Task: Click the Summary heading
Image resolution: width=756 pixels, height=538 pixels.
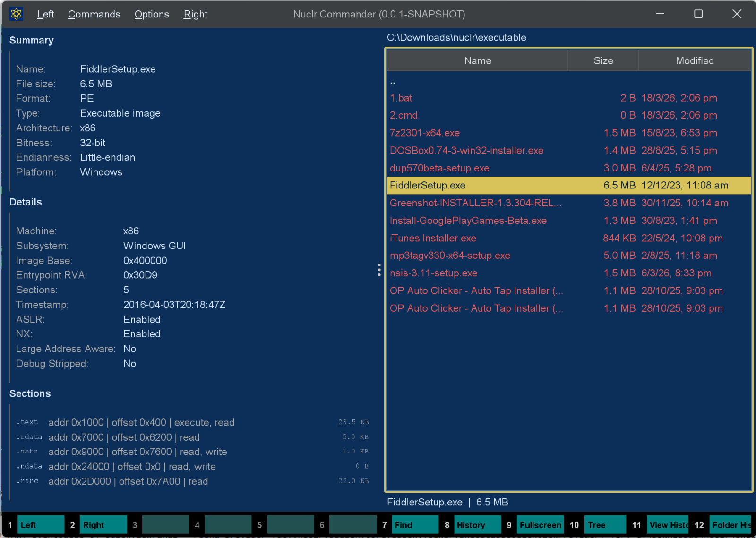Action: click(x=31, y=40)
